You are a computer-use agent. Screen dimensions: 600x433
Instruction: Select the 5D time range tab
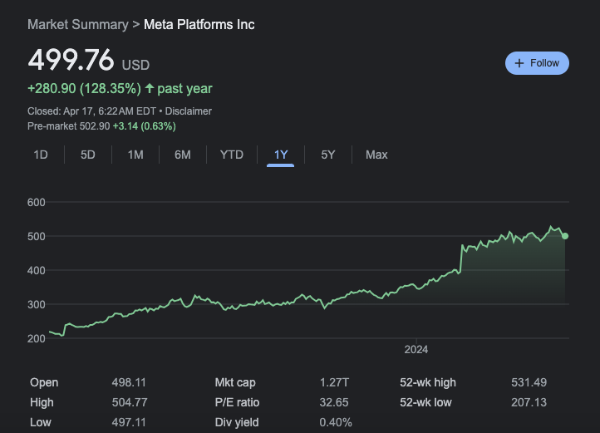tap(88, 155)
